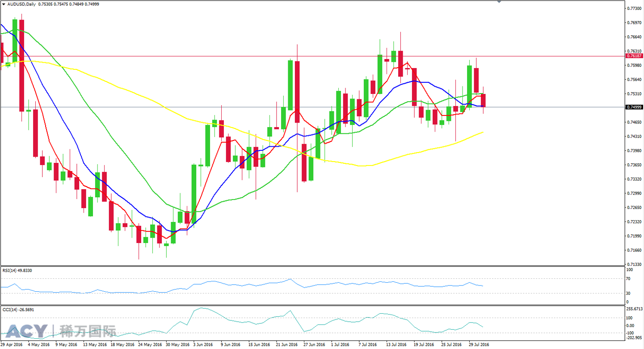This screenshot has width=644, height=349.
Task: Click the 30 May 2016 date label
Action: coord(177,345)
